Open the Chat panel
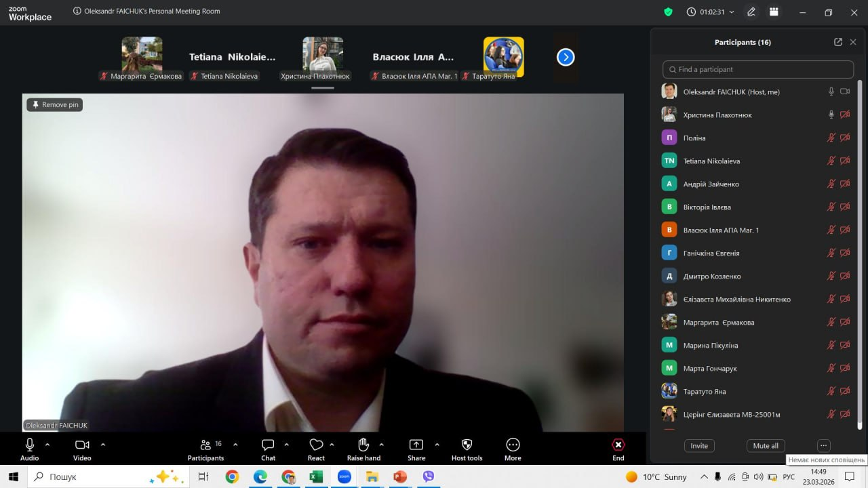 click(269, 449)
